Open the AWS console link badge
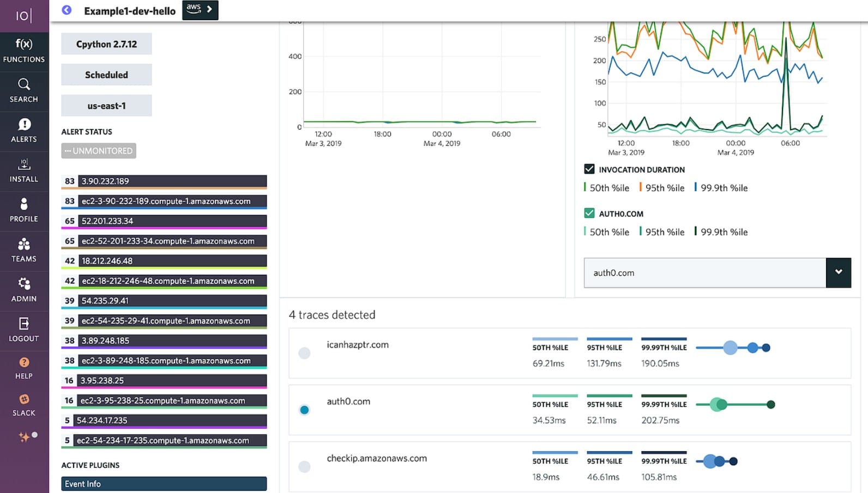 point(200,10)
